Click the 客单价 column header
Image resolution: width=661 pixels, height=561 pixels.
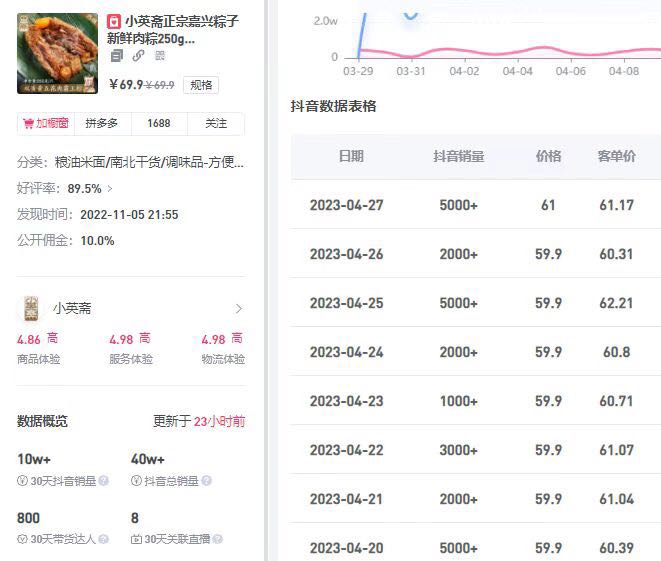coord(617,156)
